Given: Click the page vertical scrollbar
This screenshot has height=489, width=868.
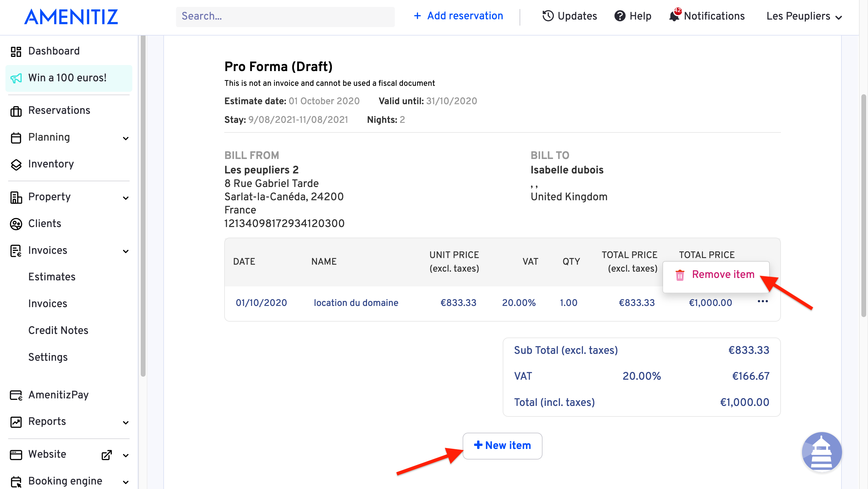Looking at the screenshot, I should 863,206.
